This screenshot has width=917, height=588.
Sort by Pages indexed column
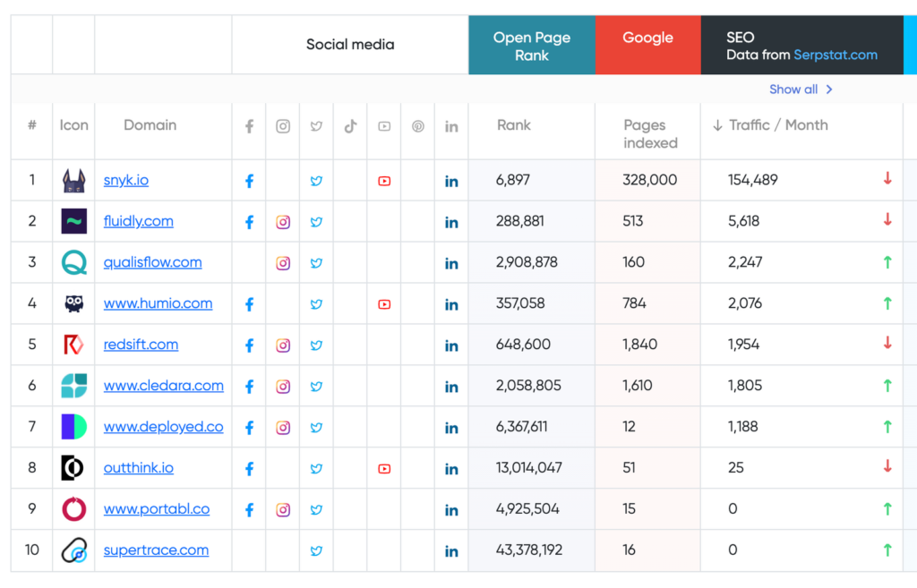(x=650, y=134)
